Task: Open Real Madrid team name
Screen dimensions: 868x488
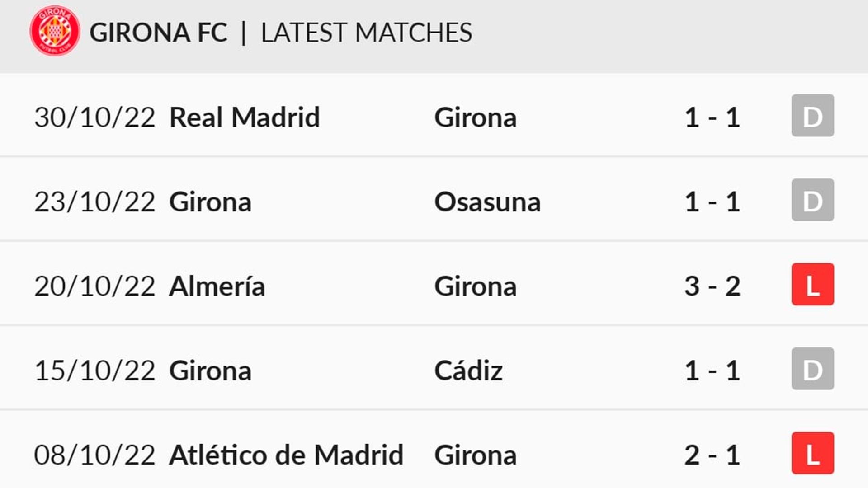Action: pos(245,117)
